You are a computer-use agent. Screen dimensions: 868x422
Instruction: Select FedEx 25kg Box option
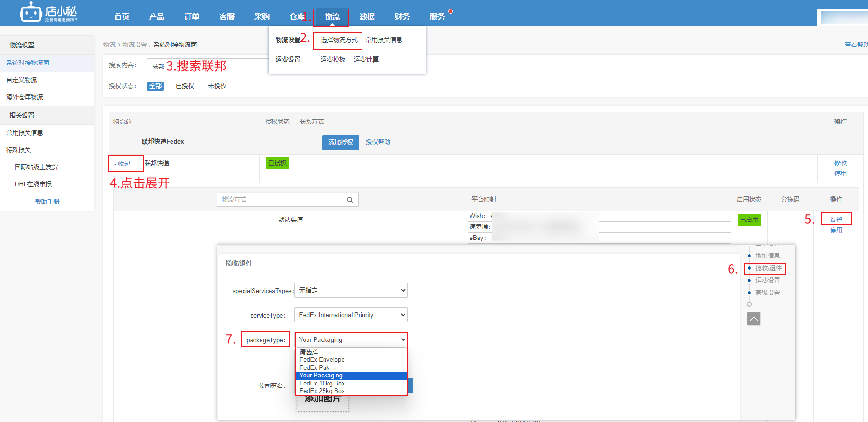(352, 391)
